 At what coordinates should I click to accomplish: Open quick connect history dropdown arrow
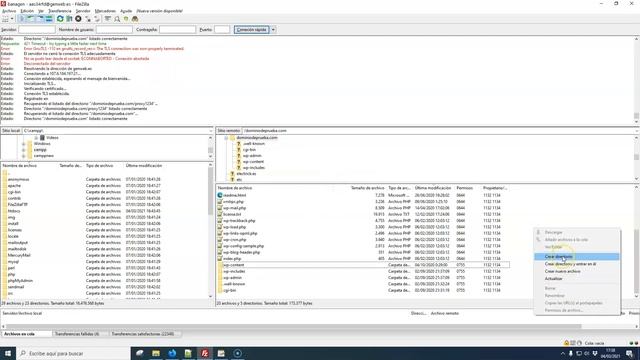coord(273,30)
